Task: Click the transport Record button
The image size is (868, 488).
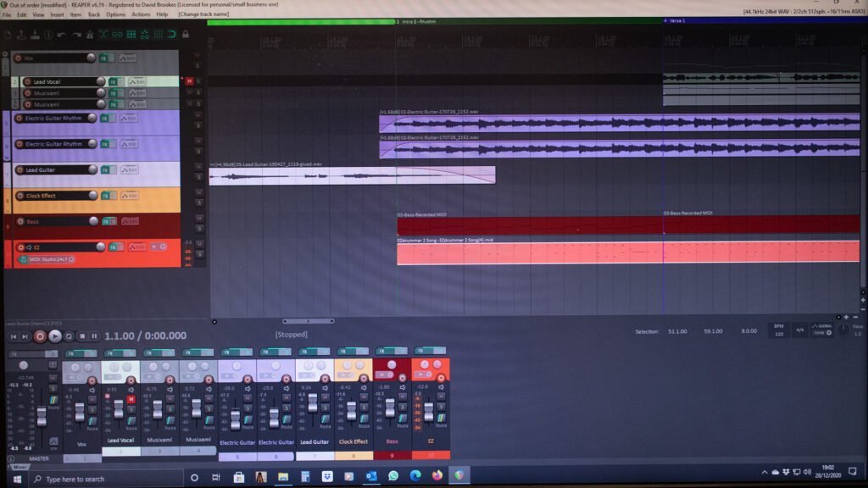Action: click(x=40, y=336)
